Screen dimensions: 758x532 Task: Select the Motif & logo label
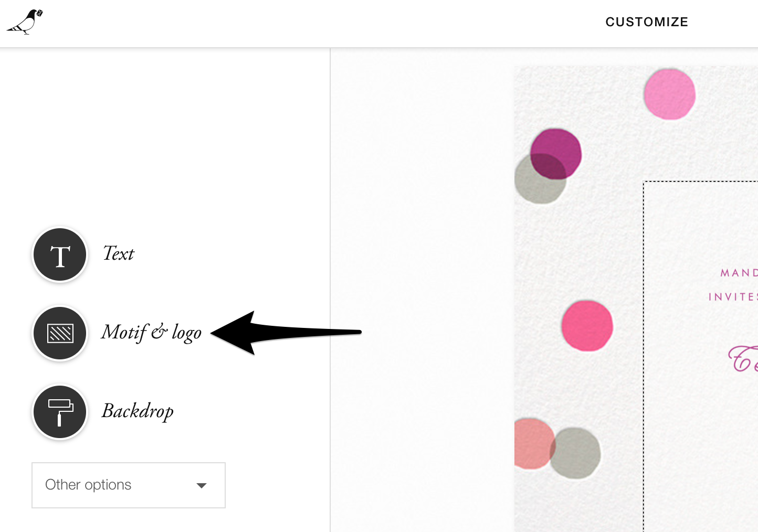point(151,333)
